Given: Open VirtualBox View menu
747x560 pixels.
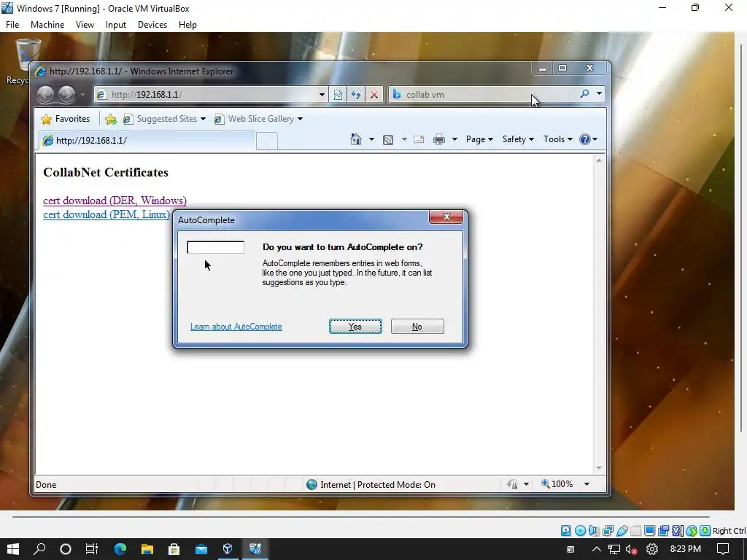Looking at the screenshot, I should pyautogui.click(x=85, y=25).
